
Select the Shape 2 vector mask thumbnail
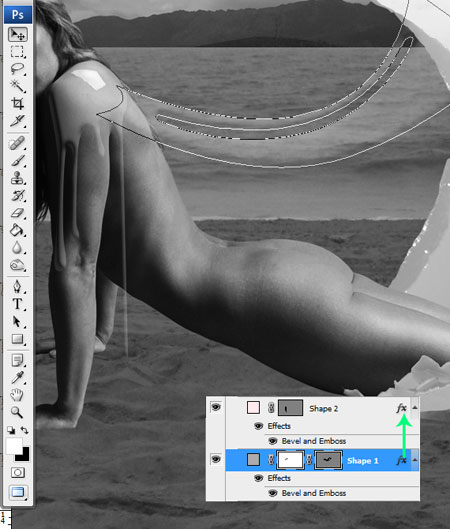coord(290,408)
